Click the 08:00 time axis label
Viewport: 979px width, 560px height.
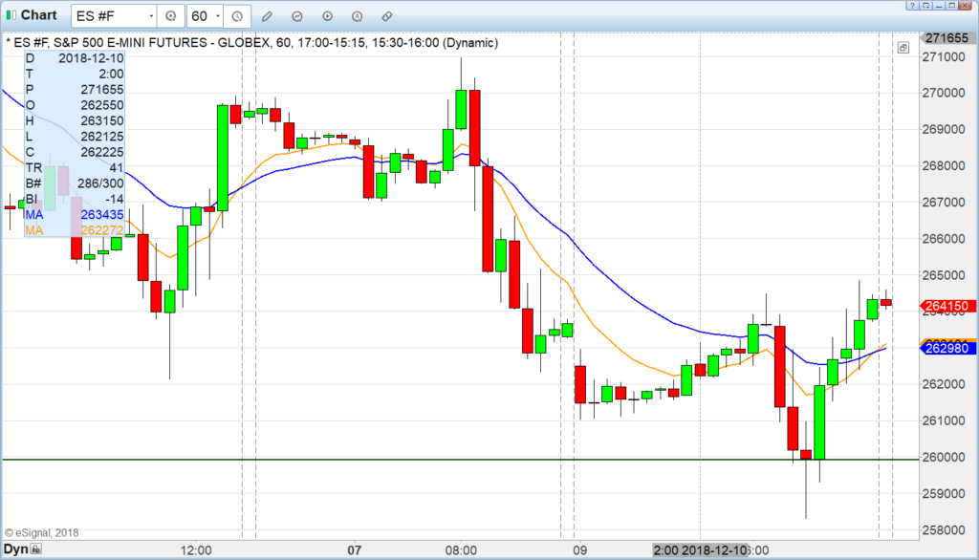pyautogui.click(x=461, y=550)
